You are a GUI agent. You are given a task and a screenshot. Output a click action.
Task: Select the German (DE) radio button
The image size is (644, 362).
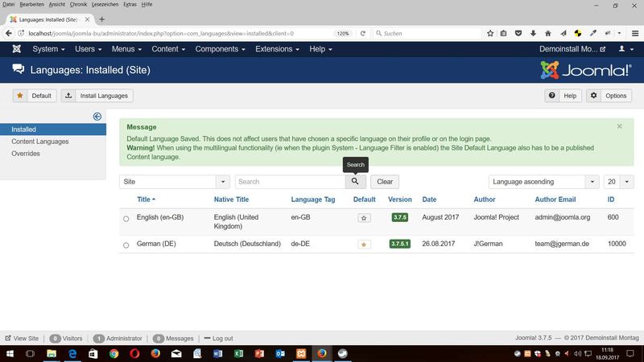point(126,245)
